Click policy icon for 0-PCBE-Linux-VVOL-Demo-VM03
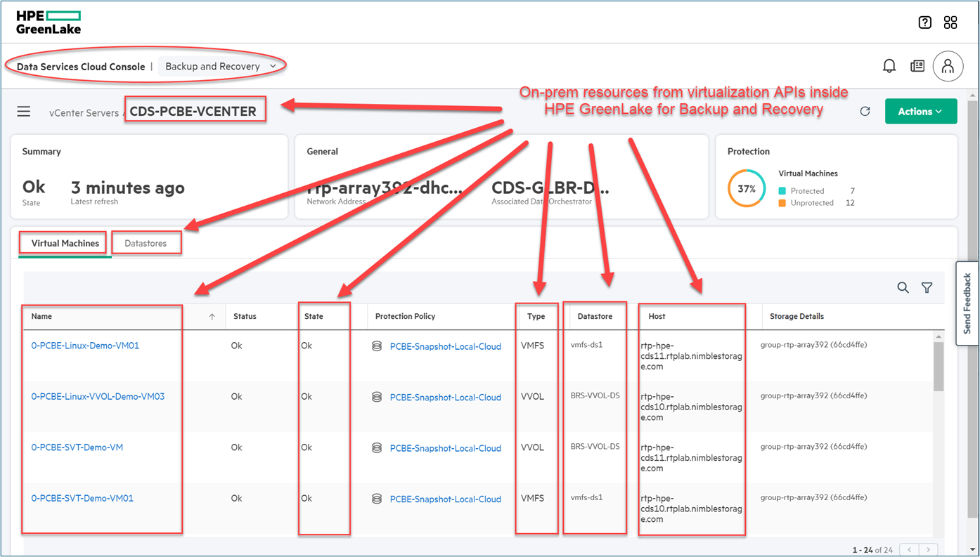 coord(377,397)
